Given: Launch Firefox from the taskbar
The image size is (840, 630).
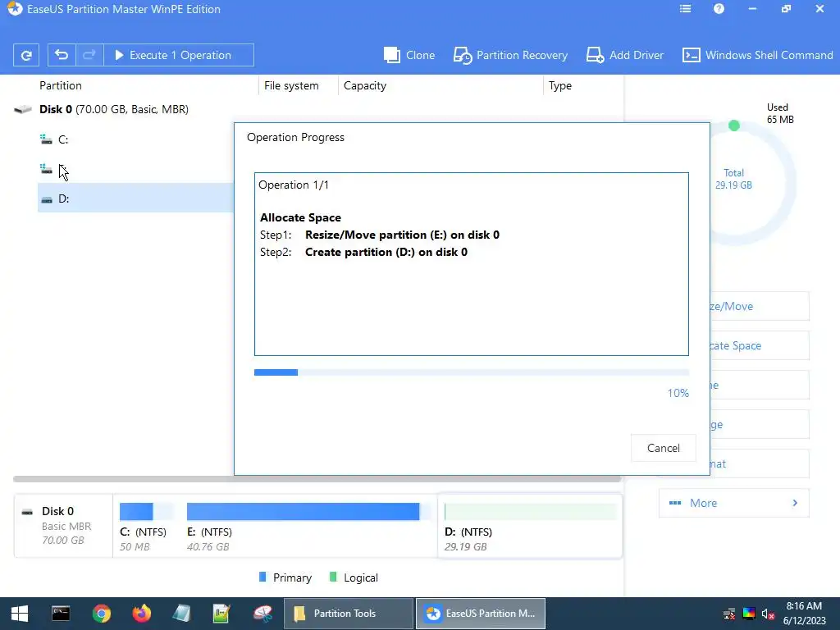Looking at the screenshot, I should tap(141, 614).
